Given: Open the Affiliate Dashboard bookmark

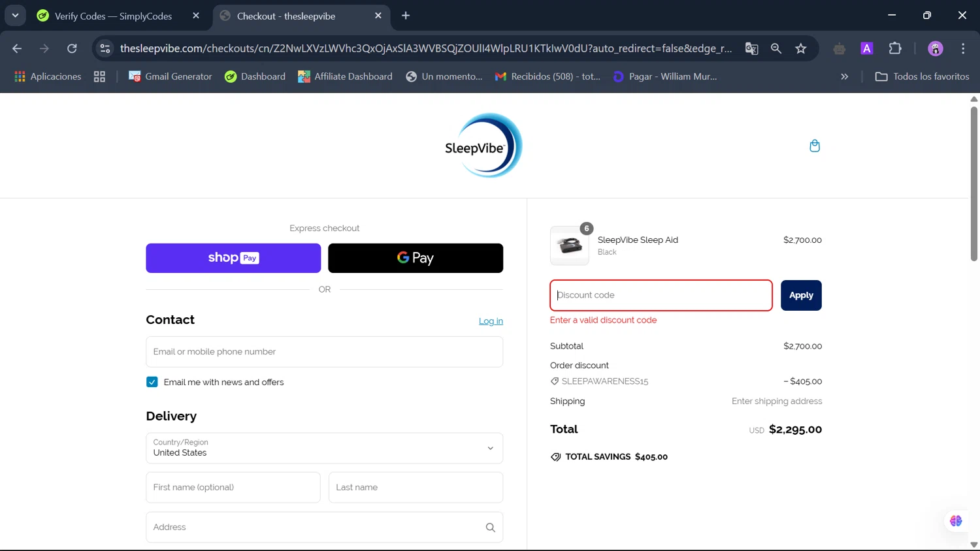Looking at the screenshot, I should pos(345,76).
